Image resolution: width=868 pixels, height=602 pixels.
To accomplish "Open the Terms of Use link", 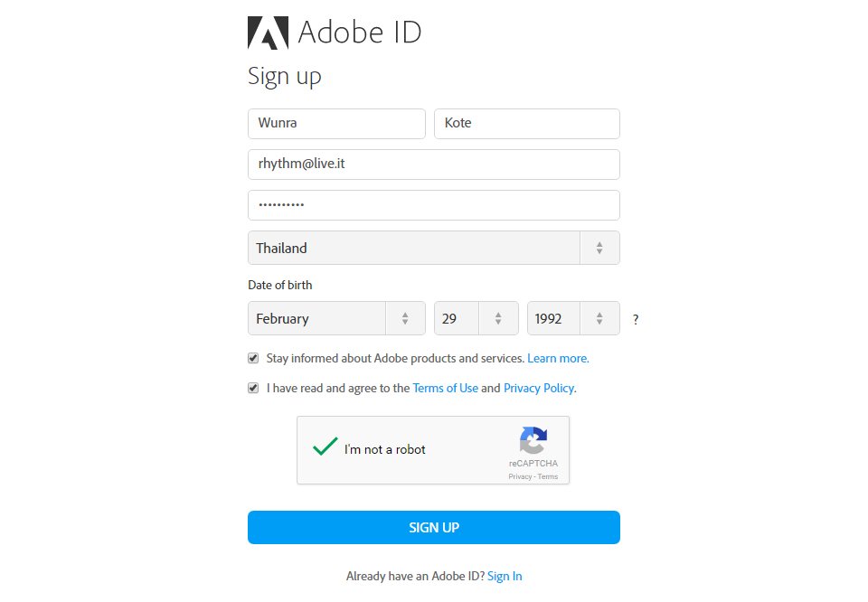I will point(445,388).
